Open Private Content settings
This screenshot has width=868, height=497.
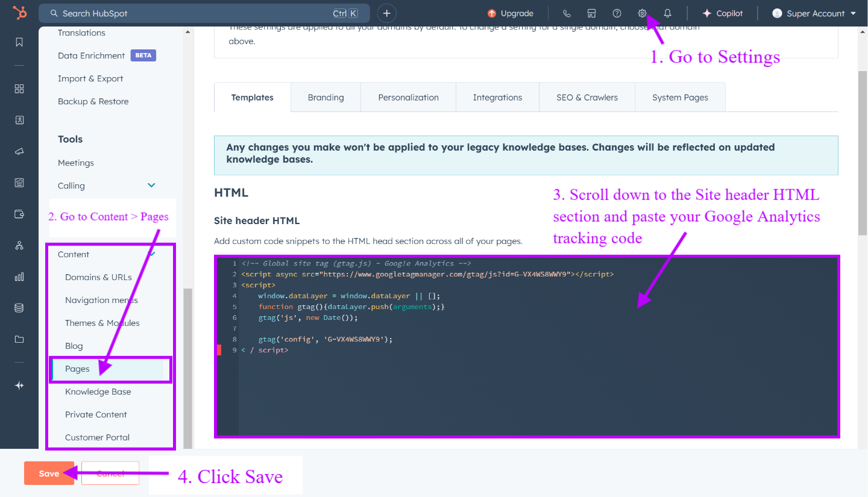[x=96, y=414]
